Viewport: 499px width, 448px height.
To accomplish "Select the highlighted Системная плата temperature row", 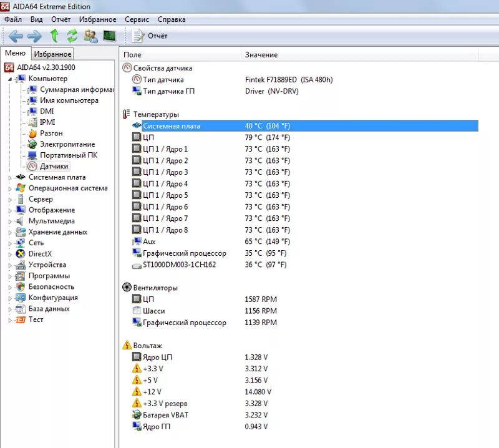I will click(x=309, y=126).
